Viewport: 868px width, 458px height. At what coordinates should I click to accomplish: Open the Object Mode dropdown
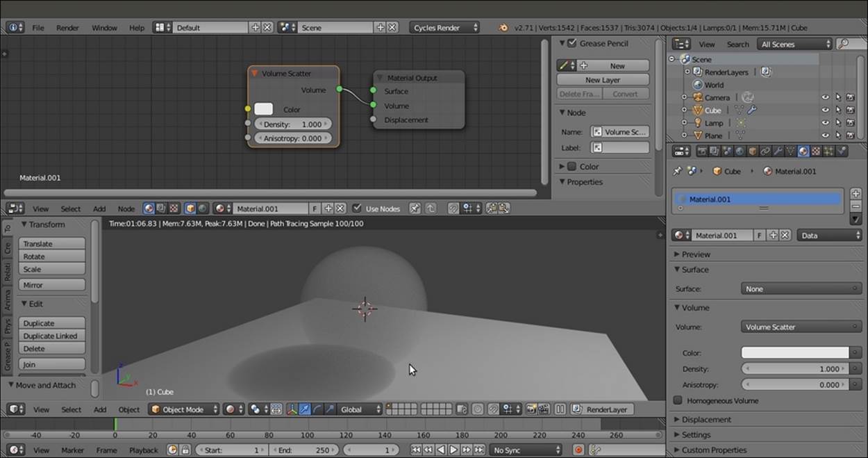184,409
